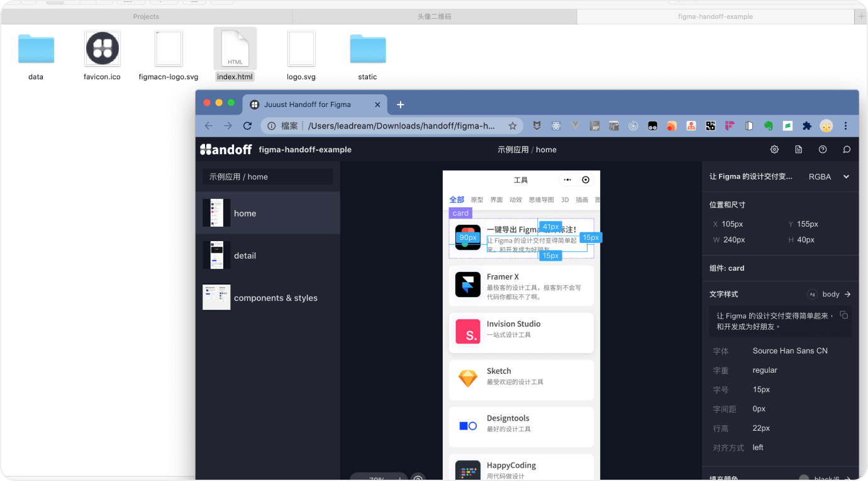Click the Designtools square-circle icon
The image size is (868, 481).
[x=468, y=426]
